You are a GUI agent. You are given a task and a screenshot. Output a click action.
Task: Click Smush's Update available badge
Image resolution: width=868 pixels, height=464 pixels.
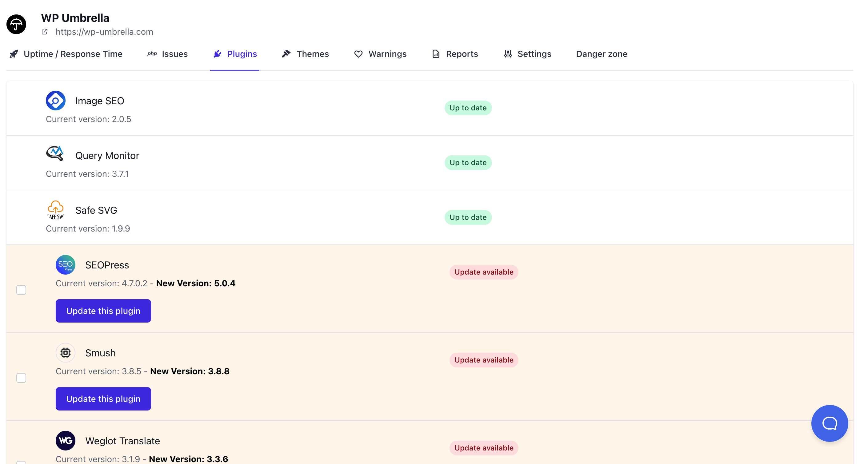484,360
